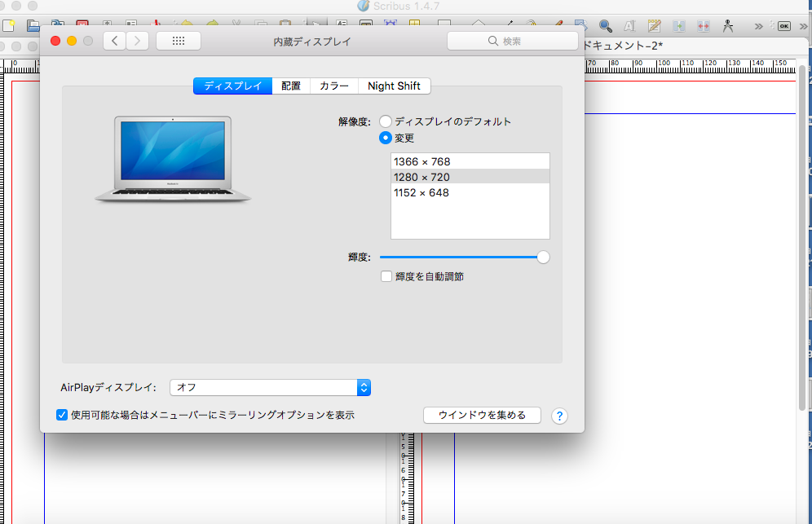Minimize the 内蔵ディスプレイ preferences window
The height and width of the screenshot is (524, 812).
point(72,41)
